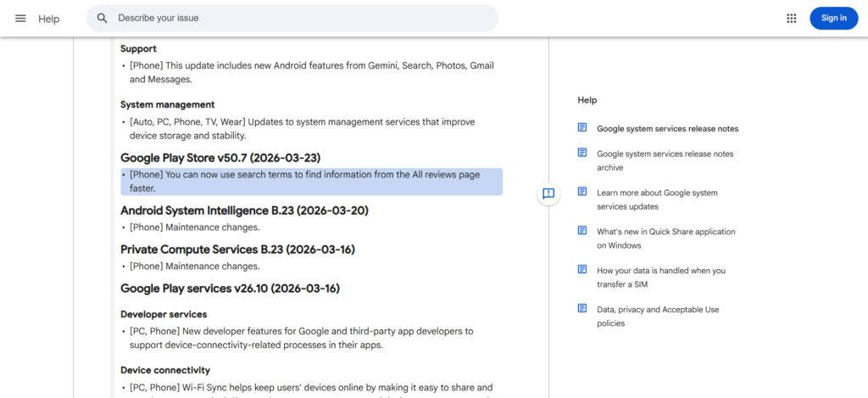
Task: Open Data, privacy and Acceptable Use policies
Action: pyautogui.click(x=658, y=317)
